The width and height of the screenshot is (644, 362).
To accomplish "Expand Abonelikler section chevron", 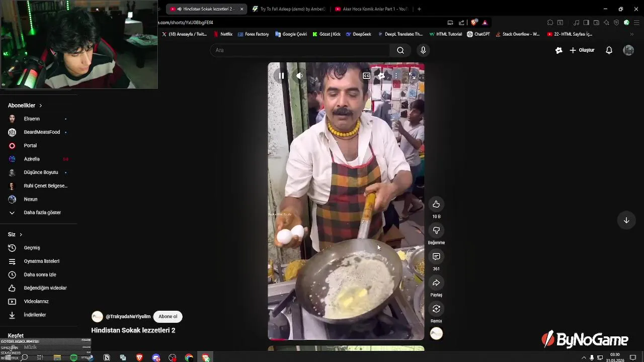I will pos(40,106).
